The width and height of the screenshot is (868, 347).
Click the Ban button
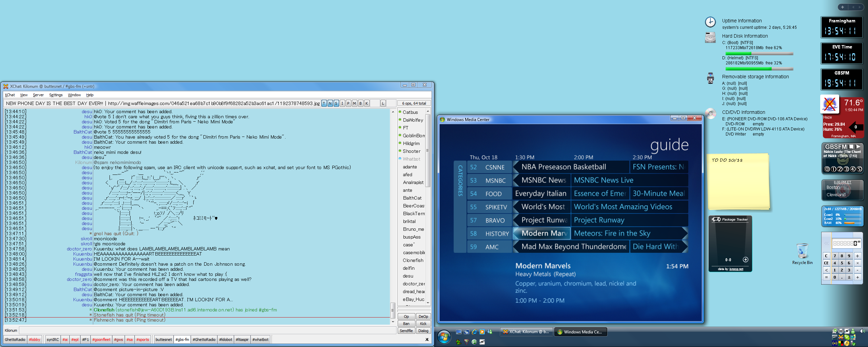pos(406,324)
